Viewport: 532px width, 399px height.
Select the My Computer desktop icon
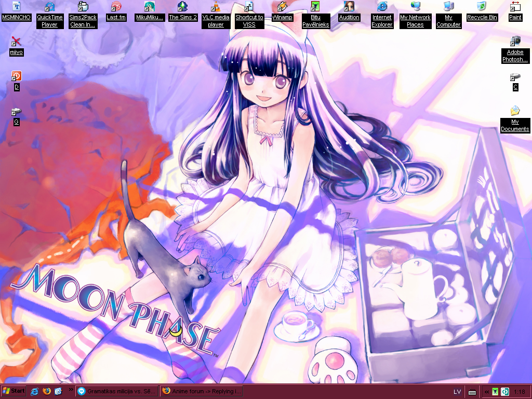[448, 15]
